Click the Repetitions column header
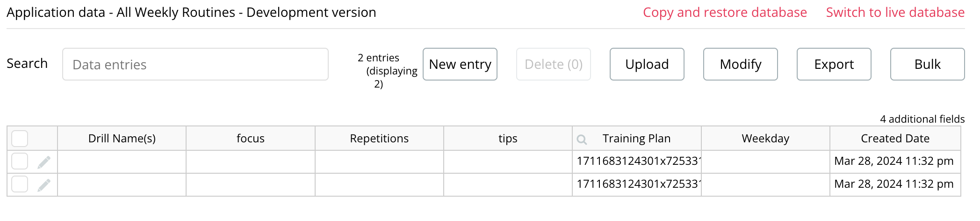The width and height of the screenshot is (980, 221). pos(379,138)
